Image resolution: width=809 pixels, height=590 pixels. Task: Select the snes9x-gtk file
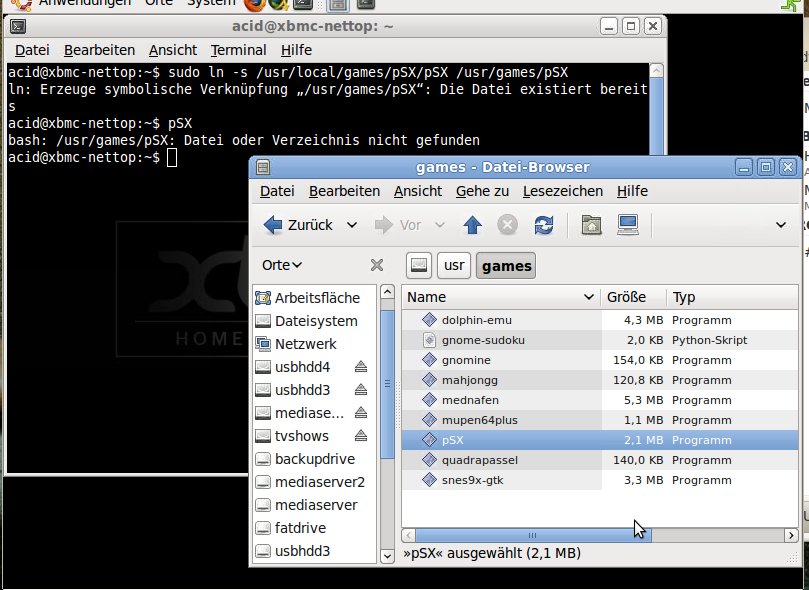[600, 480]
